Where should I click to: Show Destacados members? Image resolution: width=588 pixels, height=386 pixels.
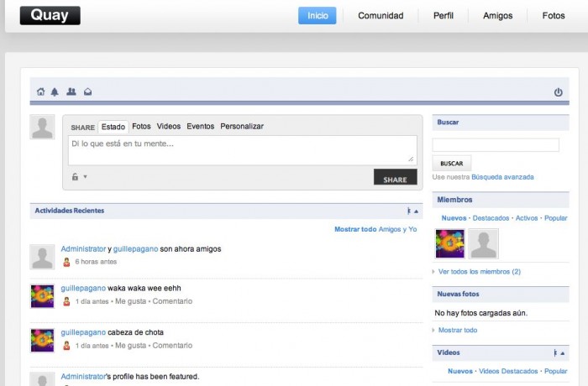point(491,218)
